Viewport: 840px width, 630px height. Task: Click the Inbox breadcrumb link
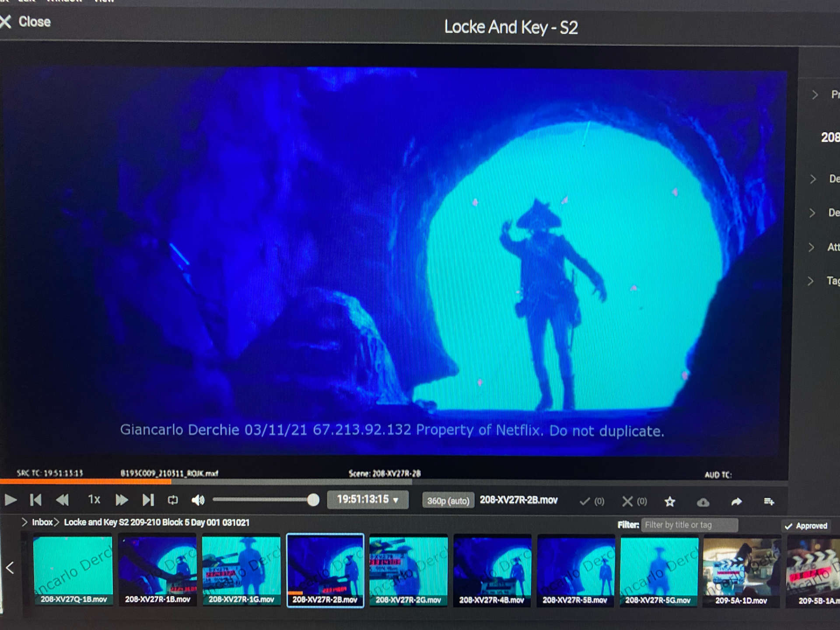[x=42, y=522]
